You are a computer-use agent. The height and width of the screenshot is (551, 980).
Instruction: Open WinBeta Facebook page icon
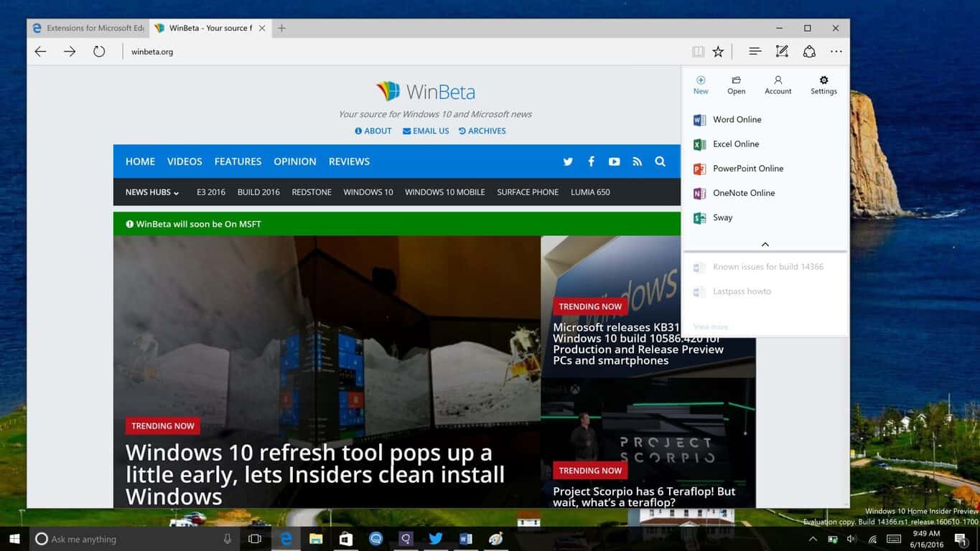(x=591, y=161)
